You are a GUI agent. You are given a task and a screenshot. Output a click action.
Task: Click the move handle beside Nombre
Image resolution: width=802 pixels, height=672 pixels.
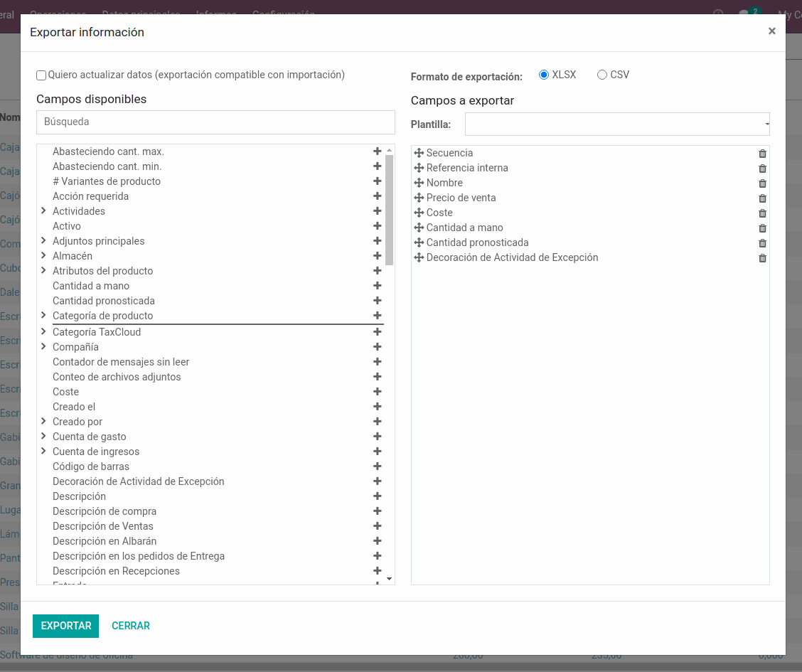click(419, 183)
